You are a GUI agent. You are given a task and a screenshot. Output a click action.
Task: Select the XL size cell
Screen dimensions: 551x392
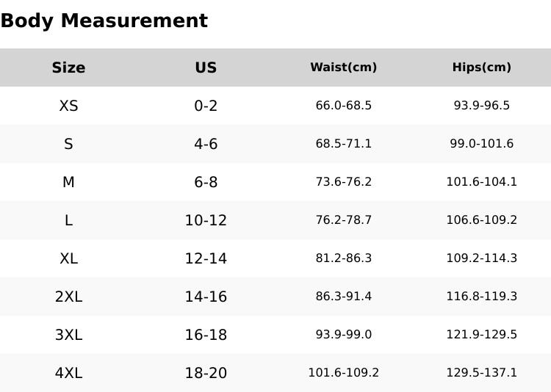[68, 258]
